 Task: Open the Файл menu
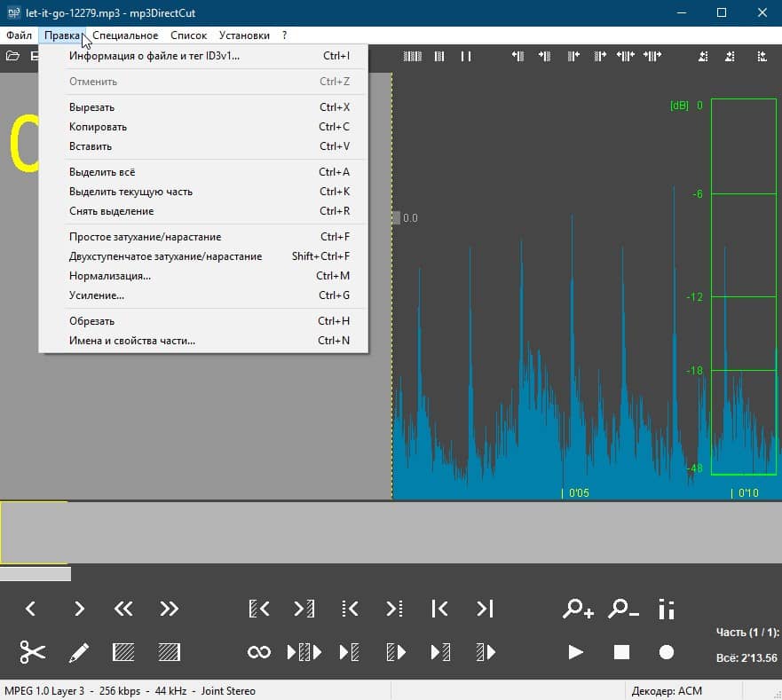coord(19,35)
